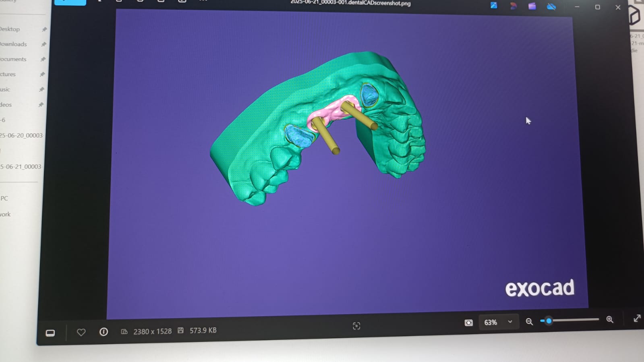The width and height of the screenshot is (644, 362).
Task: Enter fullscreen using the double-arrow icon
Action: point(637,319)
